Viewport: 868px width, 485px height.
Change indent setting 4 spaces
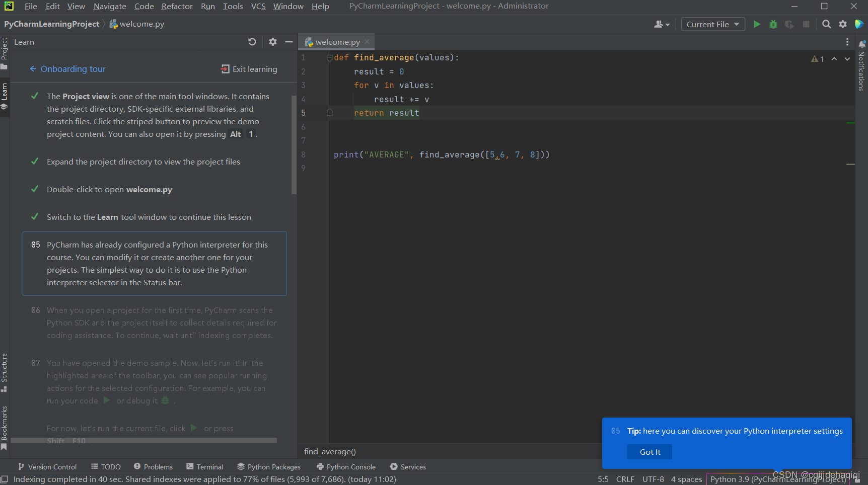coord(686,479)
